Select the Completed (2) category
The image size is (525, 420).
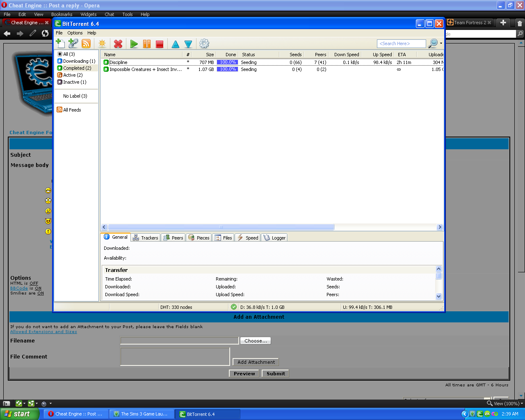[77, 68]
